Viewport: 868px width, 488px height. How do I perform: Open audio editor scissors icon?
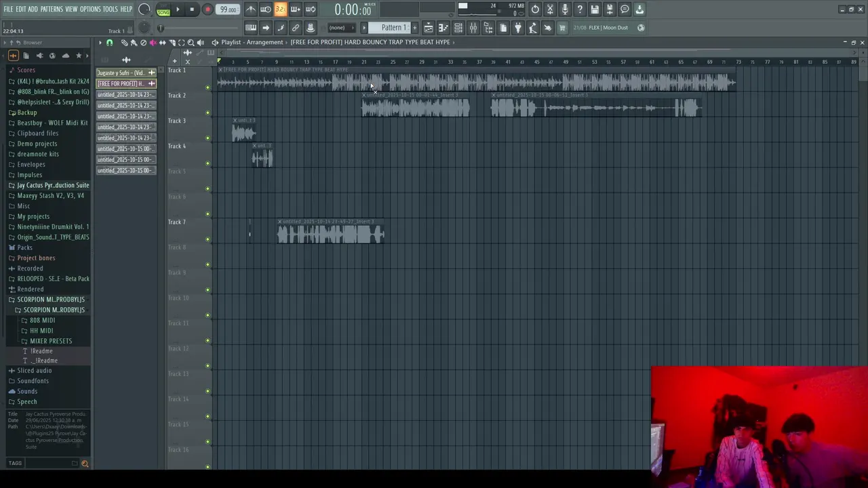(550, 9)
